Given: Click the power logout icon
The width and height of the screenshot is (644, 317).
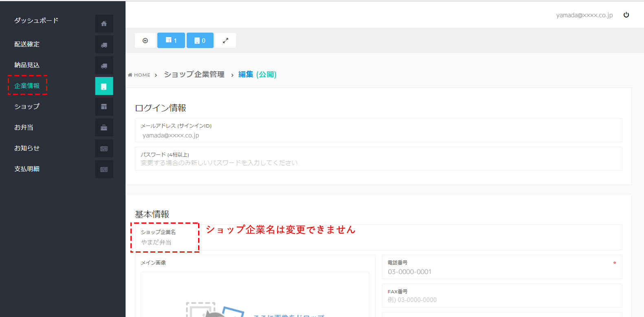Looking at the screenshot, I should [x=626, y=15].
